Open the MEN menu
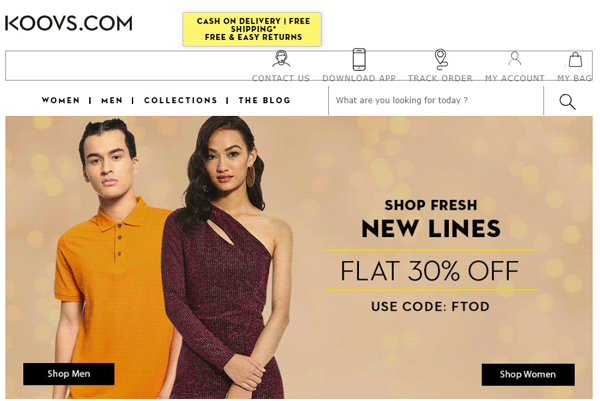This screenshot has height=401, width=600. tap(112, 100)
